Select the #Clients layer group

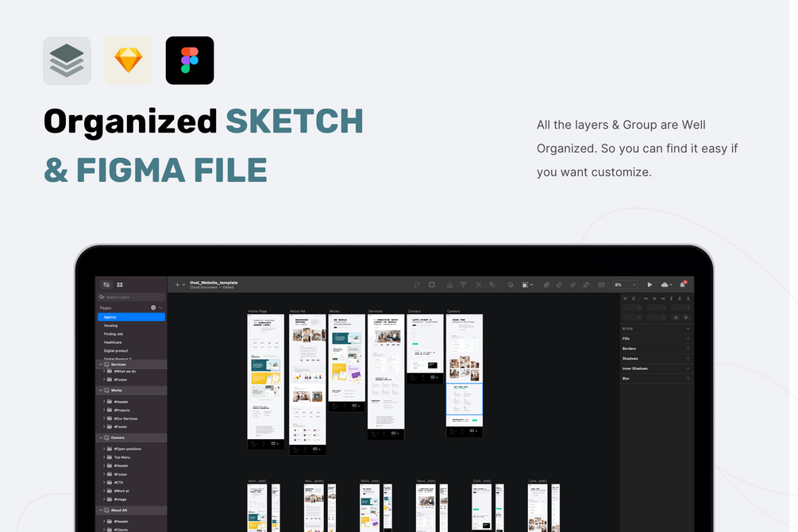tap(131, 530)
